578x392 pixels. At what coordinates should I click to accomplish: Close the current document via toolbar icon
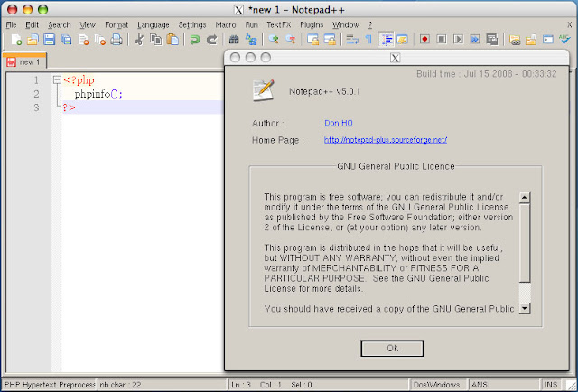[x=83, y=40]
